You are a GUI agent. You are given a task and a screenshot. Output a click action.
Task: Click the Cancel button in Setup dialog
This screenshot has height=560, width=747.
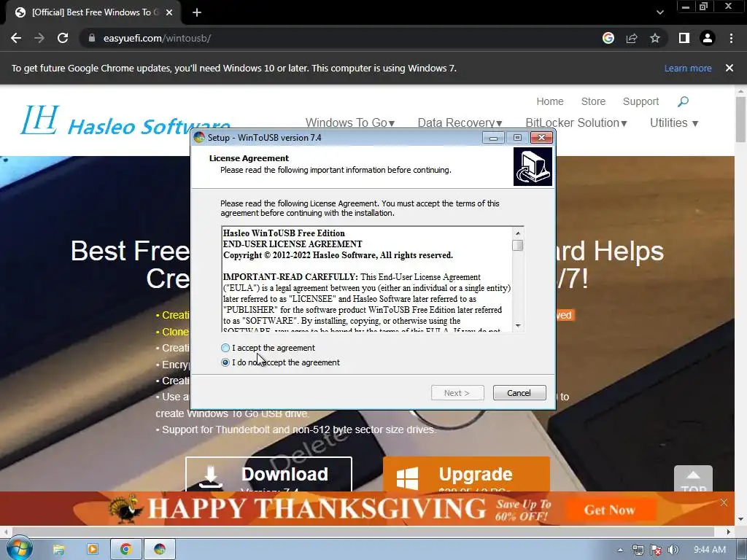point(519,393)
